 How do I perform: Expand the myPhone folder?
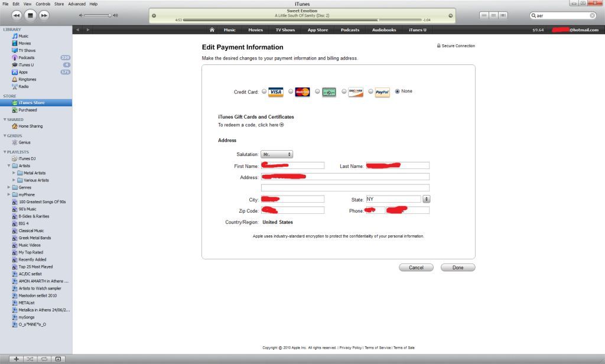coord(9,194)
